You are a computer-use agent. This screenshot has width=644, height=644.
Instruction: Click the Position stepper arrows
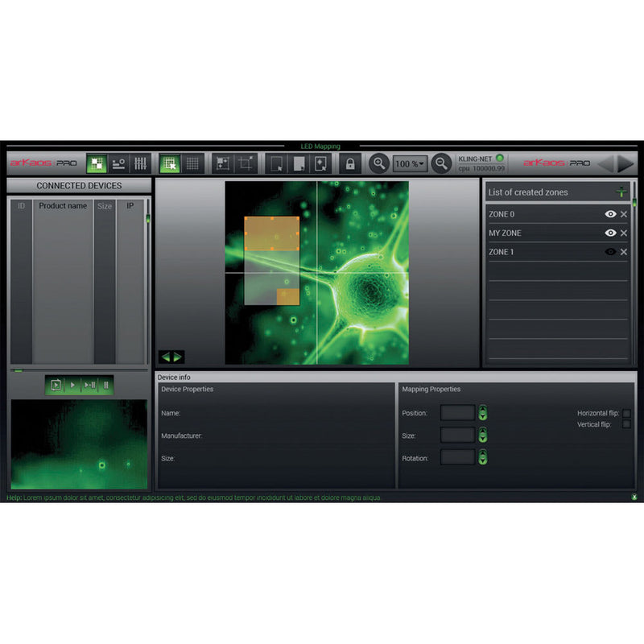tap(483, 413)
